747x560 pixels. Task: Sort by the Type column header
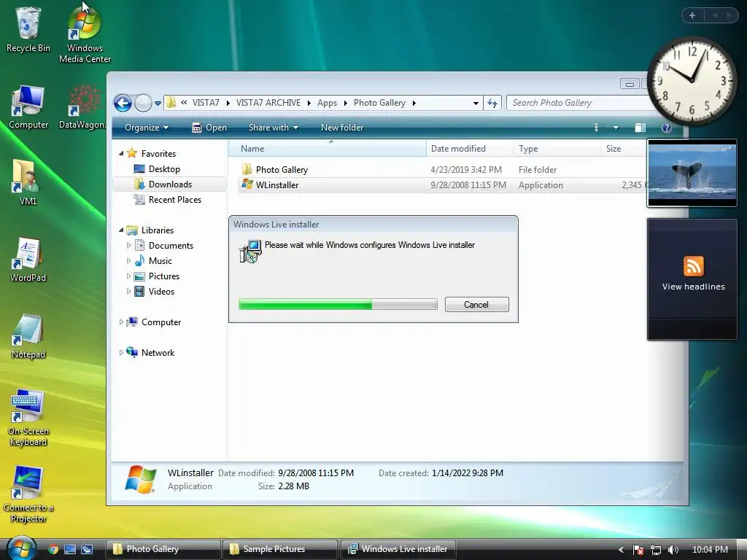tap(557, 149)
